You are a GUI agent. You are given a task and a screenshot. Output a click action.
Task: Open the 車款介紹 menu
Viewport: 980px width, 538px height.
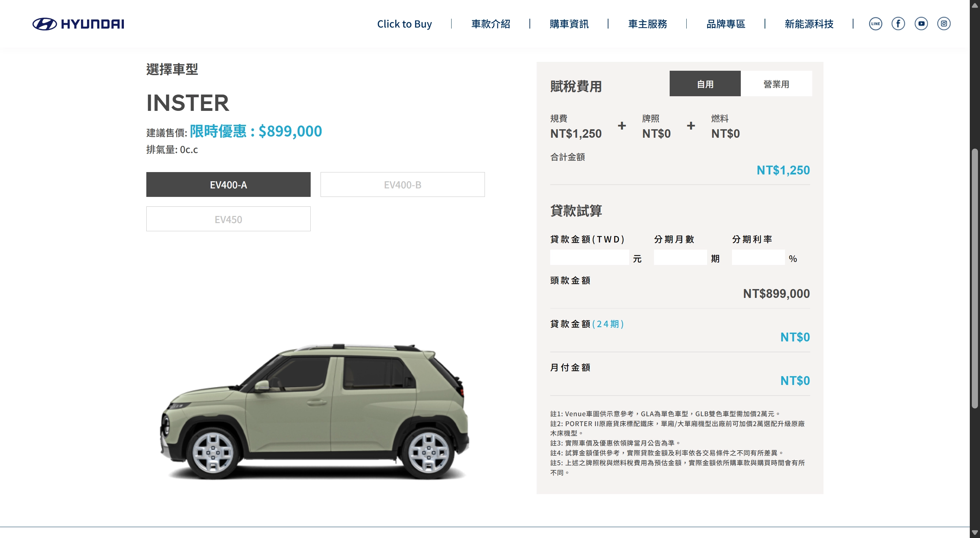(x=491, y=24)
